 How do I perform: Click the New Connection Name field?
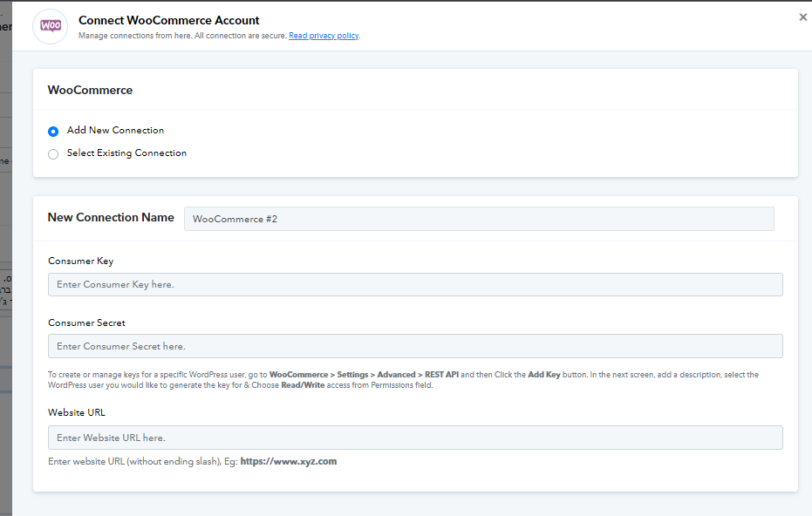[479, 219]
